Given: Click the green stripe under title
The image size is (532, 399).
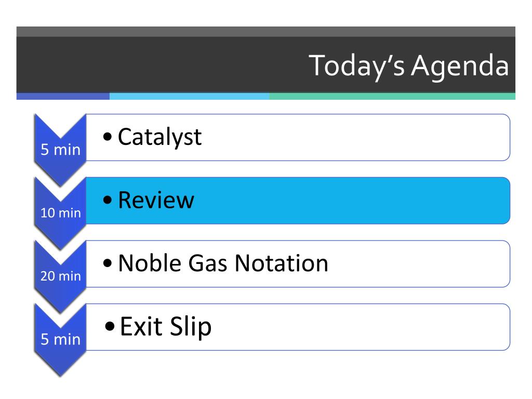Looking at the screenshot, I should [x=392, y=96].
